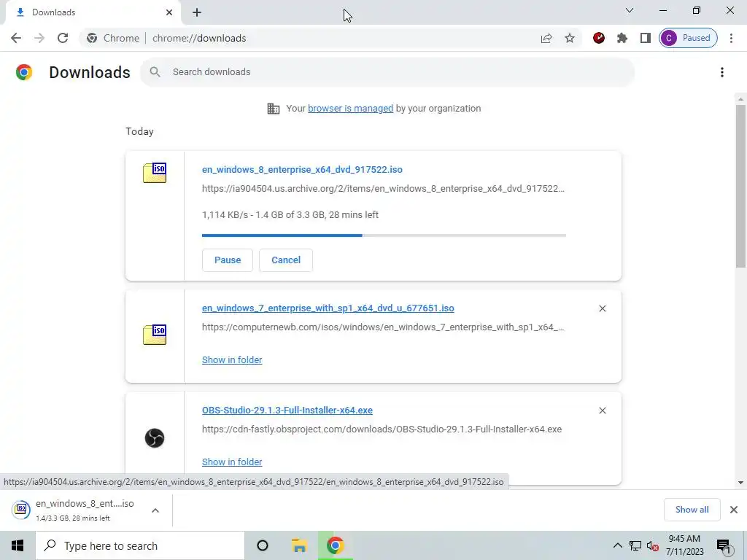Image resolution: width=747 pixels, height=560 pixels.
Task: Click the scrollbar down arrow
Action: (x=740, y=483)
